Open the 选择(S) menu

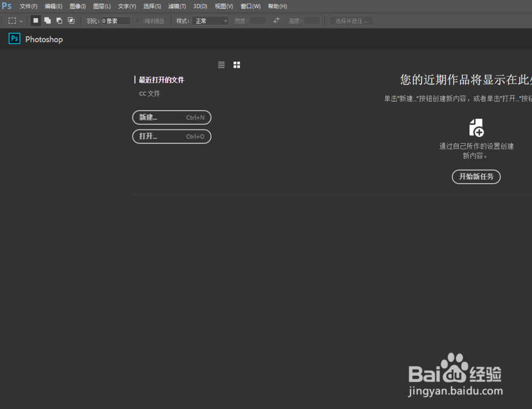point(152,6)
